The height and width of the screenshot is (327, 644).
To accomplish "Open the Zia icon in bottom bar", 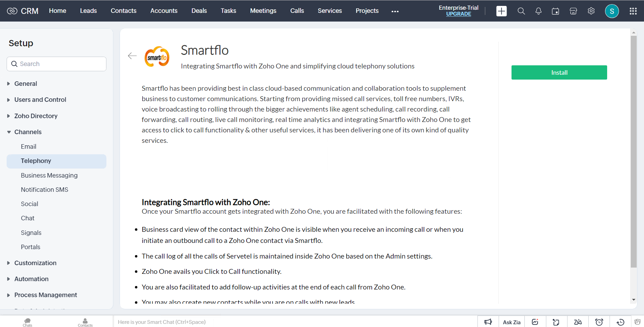I will pos(578,322).
